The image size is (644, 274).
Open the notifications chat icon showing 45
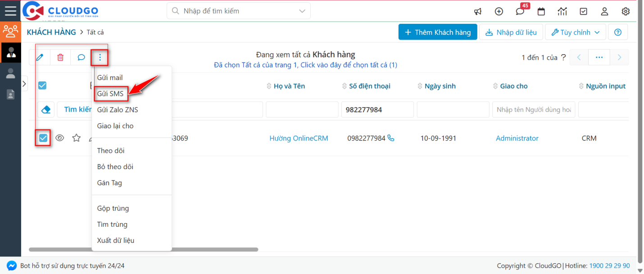(520, 11)
